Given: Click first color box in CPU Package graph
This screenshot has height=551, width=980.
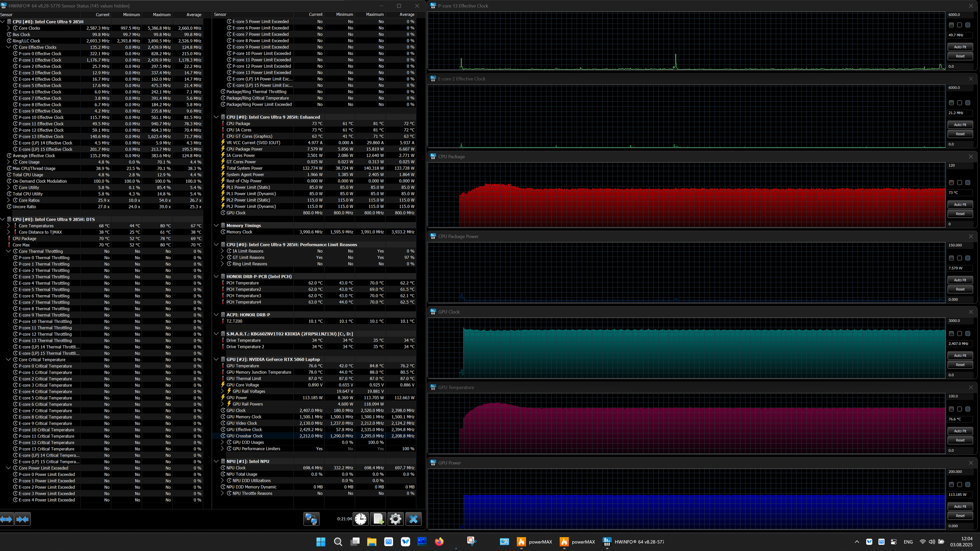Looking at the screenshot, I should pyautogui.click(x=951, y=182).
